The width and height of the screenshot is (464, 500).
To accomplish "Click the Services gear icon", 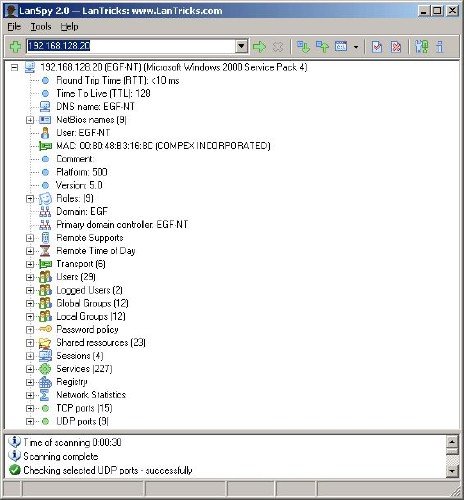I will 45,369.
